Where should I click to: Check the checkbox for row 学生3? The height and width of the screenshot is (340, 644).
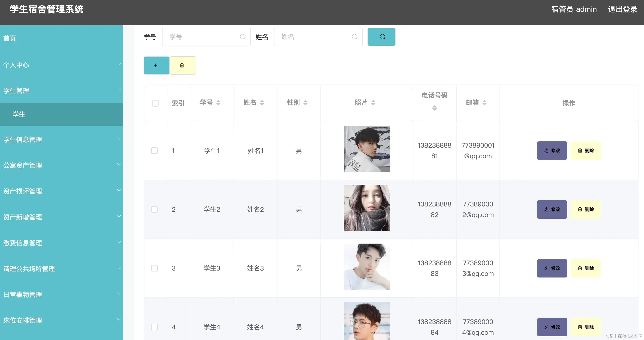154,268
